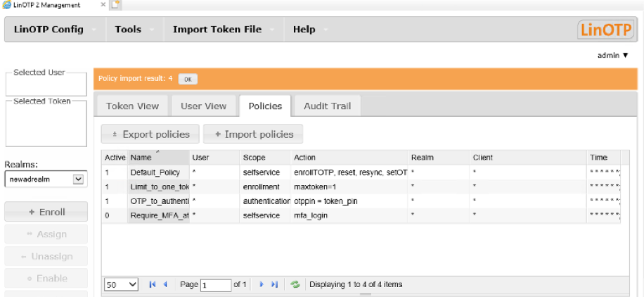Click the LinOTP logo

(x=607, y=30)
